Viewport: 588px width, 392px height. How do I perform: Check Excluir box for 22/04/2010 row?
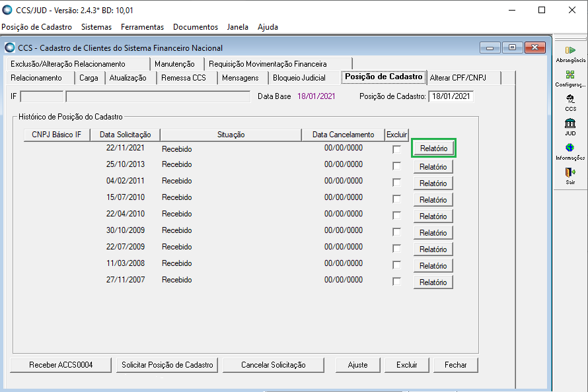396,215
